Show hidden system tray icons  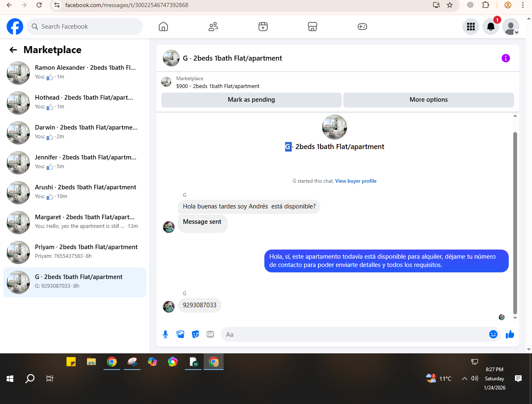tap(464, 379)
